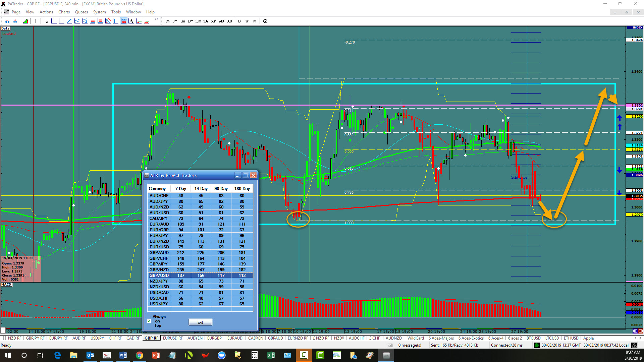Select the Fibonacci fan diagonal lines tool
This screenshot has height=362, width=644.
pyautogui.click(x=108, y=21)
